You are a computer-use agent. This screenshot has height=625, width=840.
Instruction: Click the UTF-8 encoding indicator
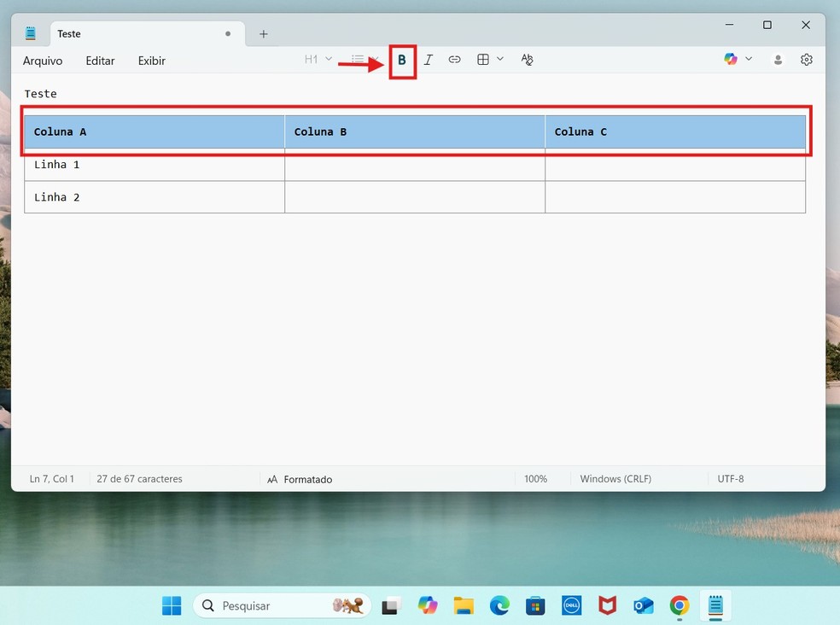coord(731,479)
